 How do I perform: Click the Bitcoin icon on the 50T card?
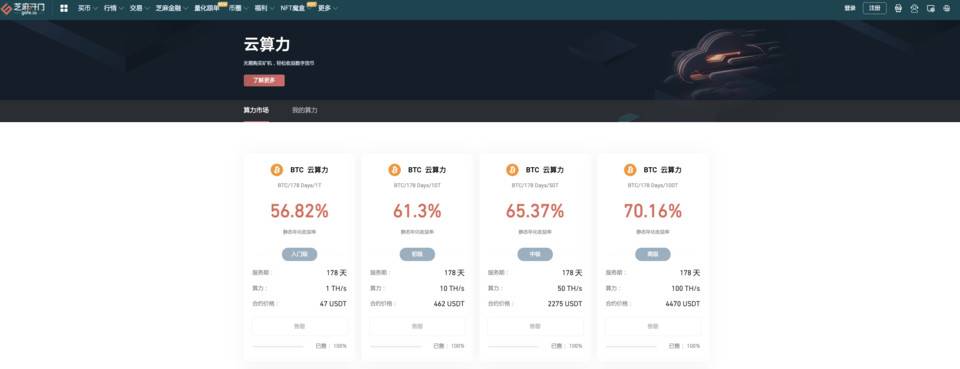click(x=512, y=170)
